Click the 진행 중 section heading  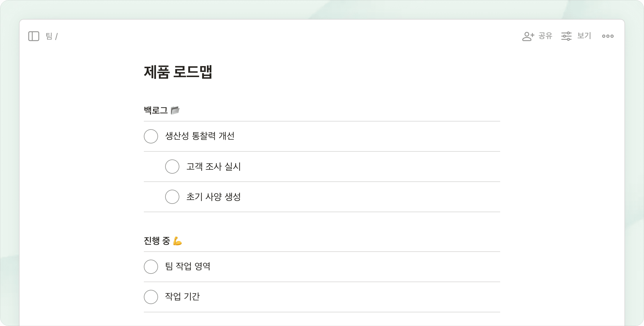(157, 241)
